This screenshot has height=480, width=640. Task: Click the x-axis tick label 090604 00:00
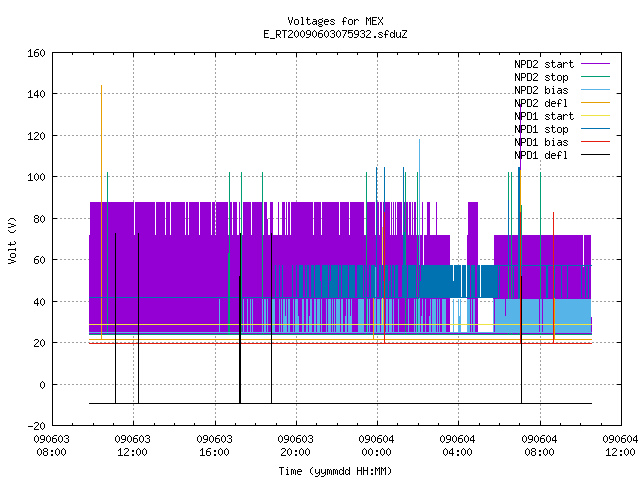[376, 445]
